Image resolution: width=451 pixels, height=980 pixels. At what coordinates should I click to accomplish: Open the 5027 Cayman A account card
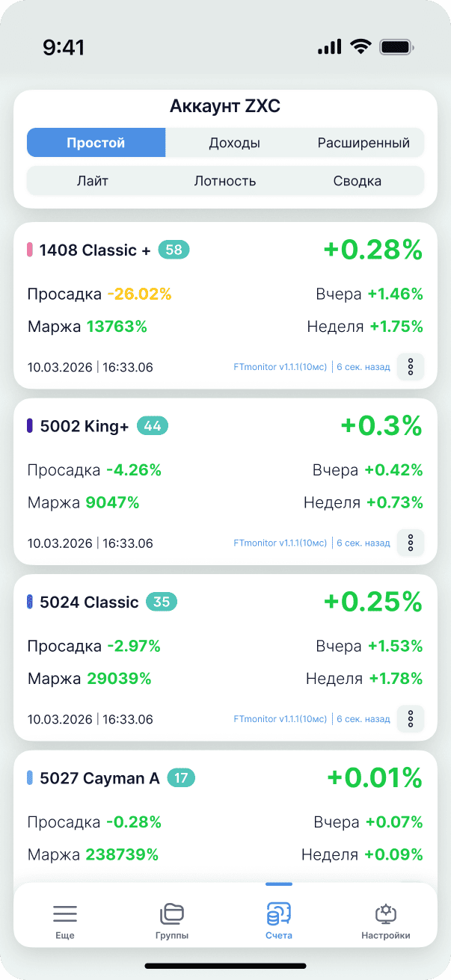click(x=99, y=778)
